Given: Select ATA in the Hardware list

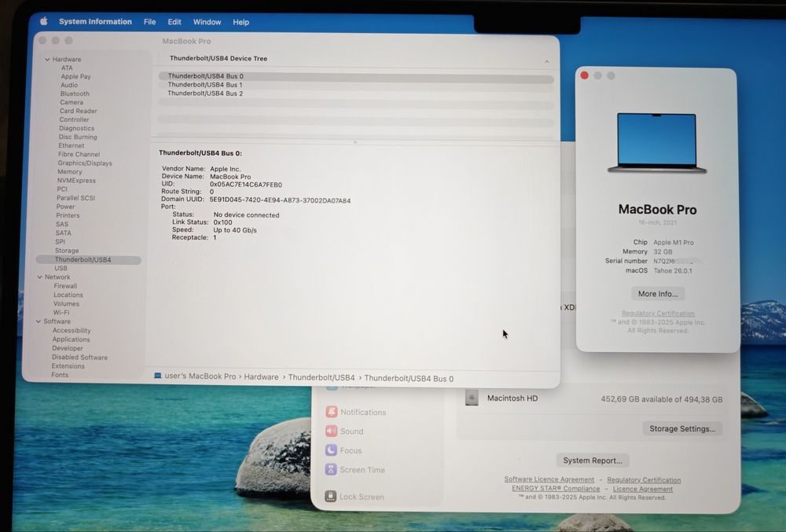Looking at the screenshot, I should coord(67,68).
